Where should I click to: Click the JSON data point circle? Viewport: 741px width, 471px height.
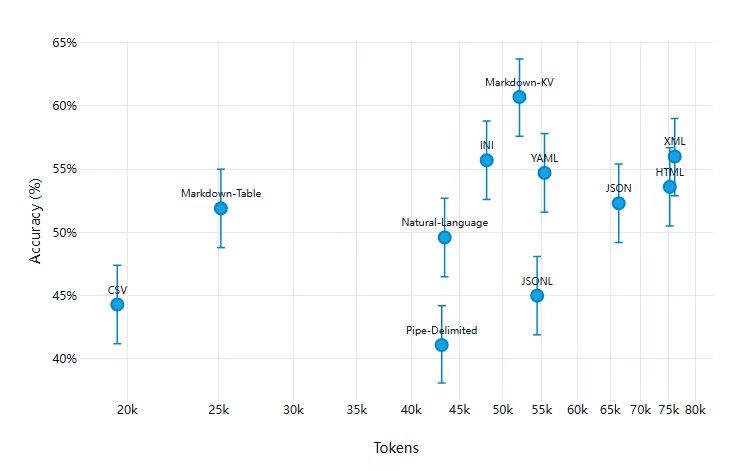tap(619, 203)
